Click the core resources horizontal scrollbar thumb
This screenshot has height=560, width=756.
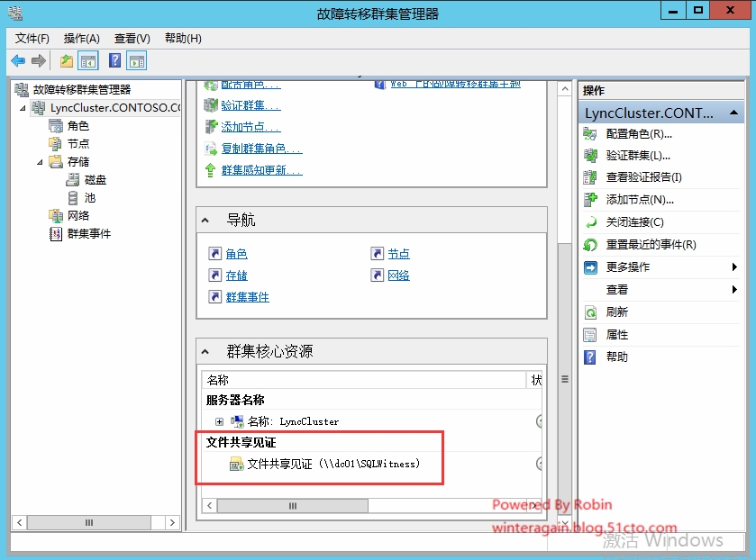pos(293,506)
